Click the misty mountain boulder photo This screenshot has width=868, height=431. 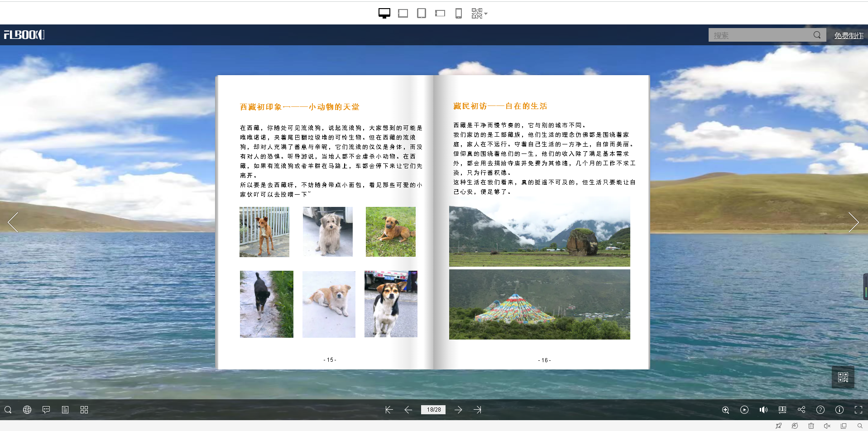[x=540, y=232]
